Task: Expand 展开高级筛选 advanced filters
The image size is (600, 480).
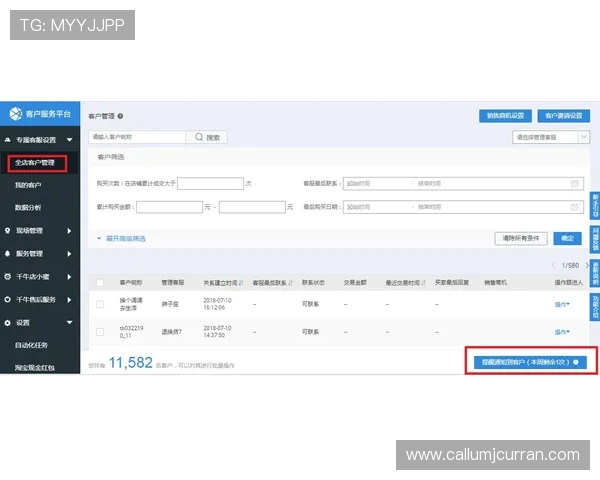Action: click(121, 239)
